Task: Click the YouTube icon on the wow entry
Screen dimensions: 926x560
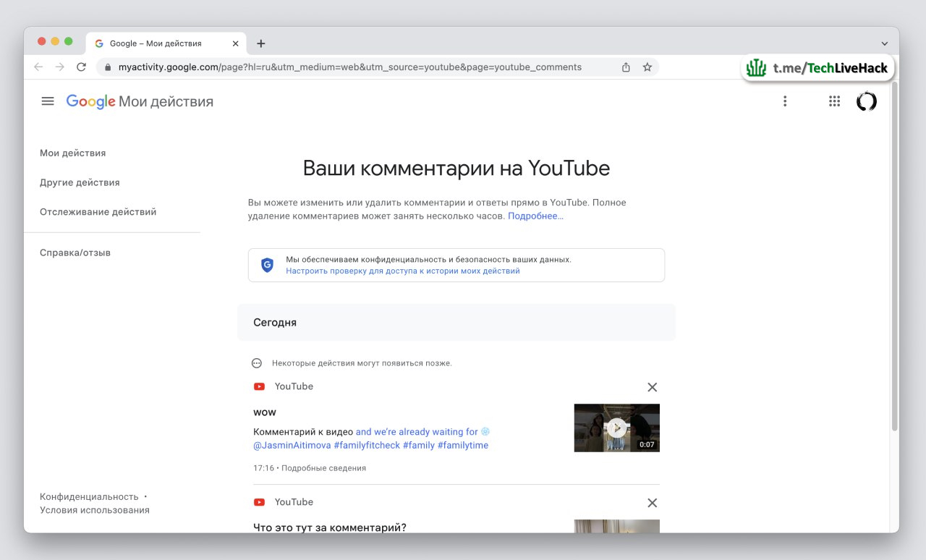Action: pyautogui.click(x=259, y=386)
